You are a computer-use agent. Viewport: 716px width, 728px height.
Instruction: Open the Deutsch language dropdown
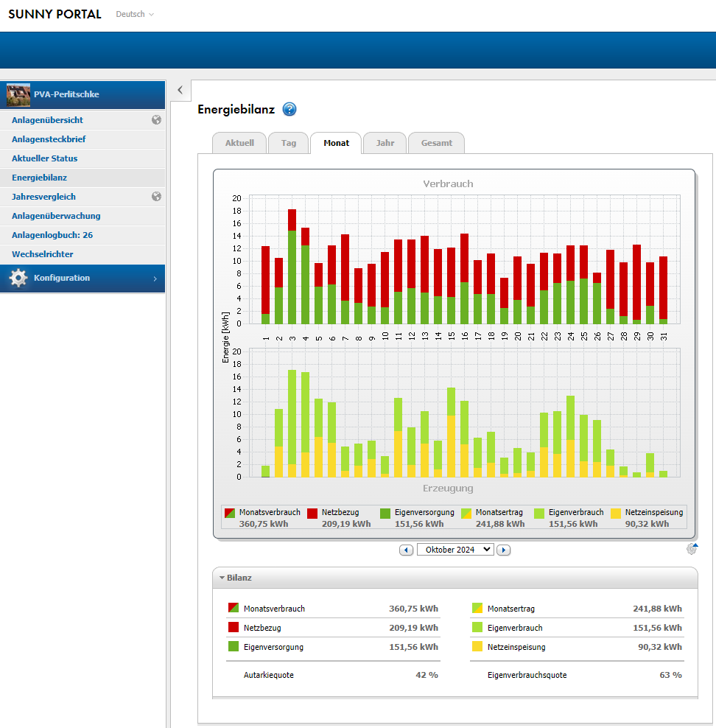135,15
